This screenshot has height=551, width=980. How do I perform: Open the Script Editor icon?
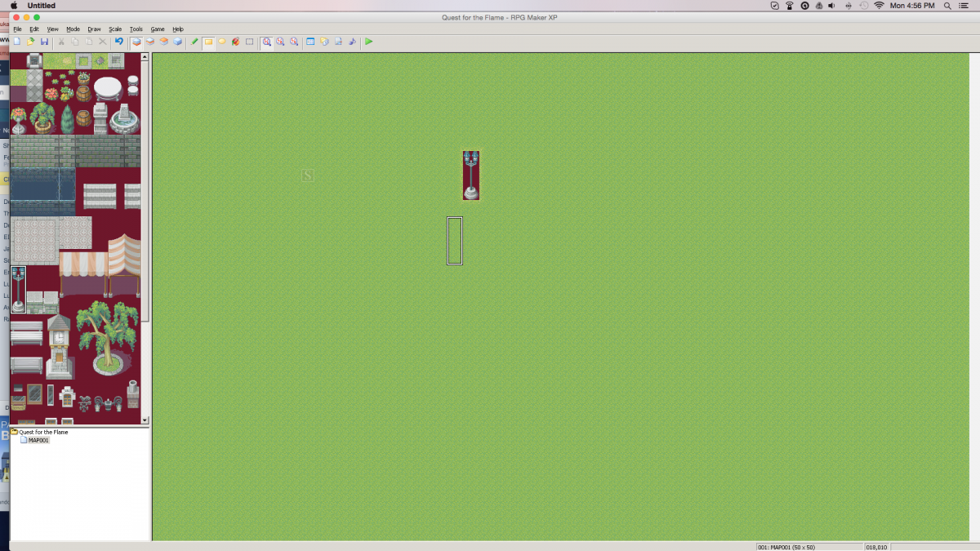point(338,42)
